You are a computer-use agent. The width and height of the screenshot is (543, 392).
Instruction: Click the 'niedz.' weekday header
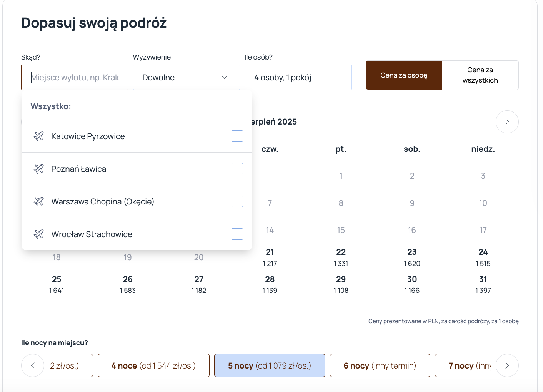pos(483,149)
